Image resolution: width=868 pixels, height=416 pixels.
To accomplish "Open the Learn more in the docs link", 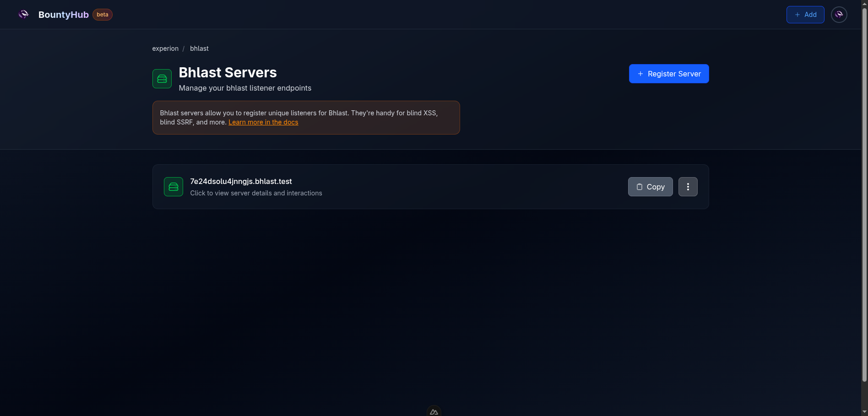I will tap(263, 122).
